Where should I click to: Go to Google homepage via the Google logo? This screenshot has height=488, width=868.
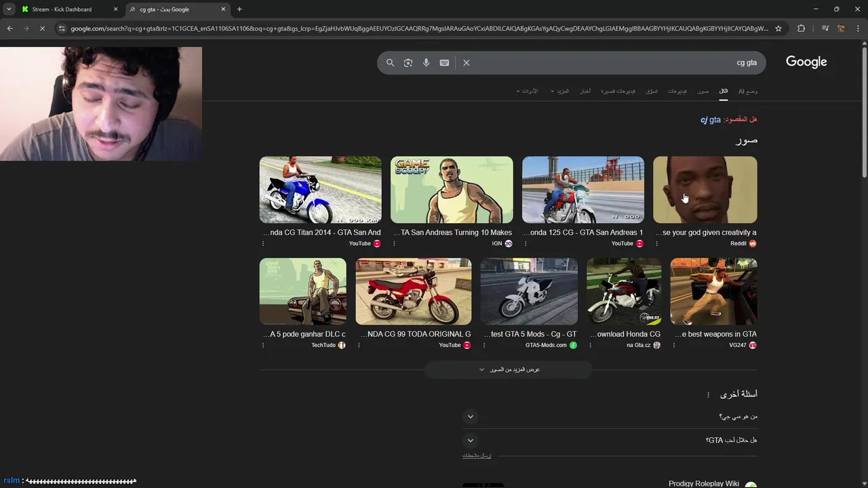[x=806, y=62]
